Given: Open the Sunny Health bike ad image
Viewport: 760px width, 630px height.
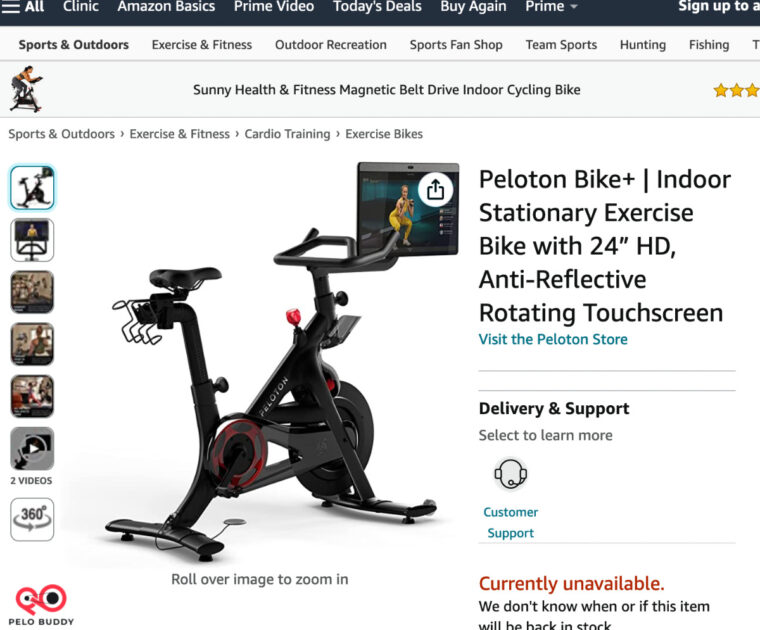Looking at the screenshot, I should tap(27, 89).
